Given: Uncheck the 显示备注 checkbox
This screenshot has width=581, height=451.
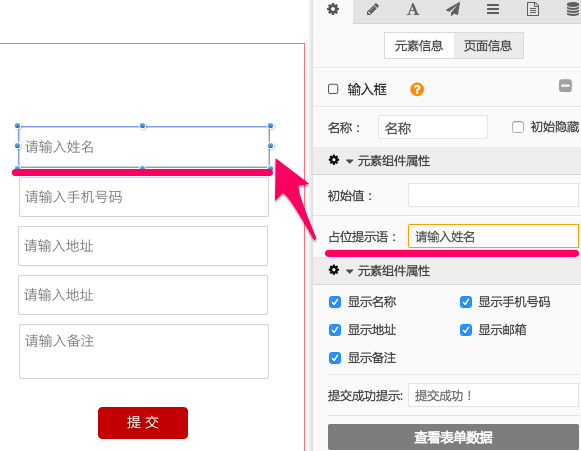Looking at the screenshot, I should (335, 358).
